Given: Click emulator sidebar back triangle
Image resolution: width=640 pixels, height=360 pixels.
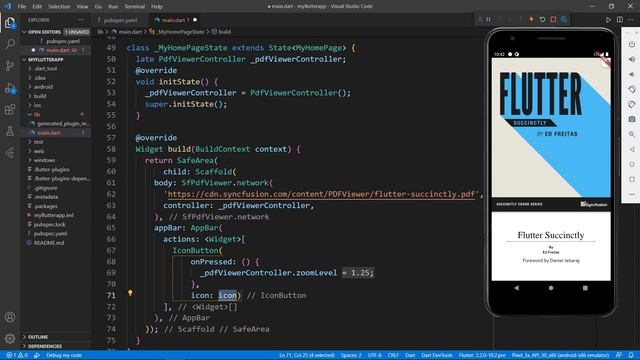Looking at the screenshot, I should click(631, 149).
